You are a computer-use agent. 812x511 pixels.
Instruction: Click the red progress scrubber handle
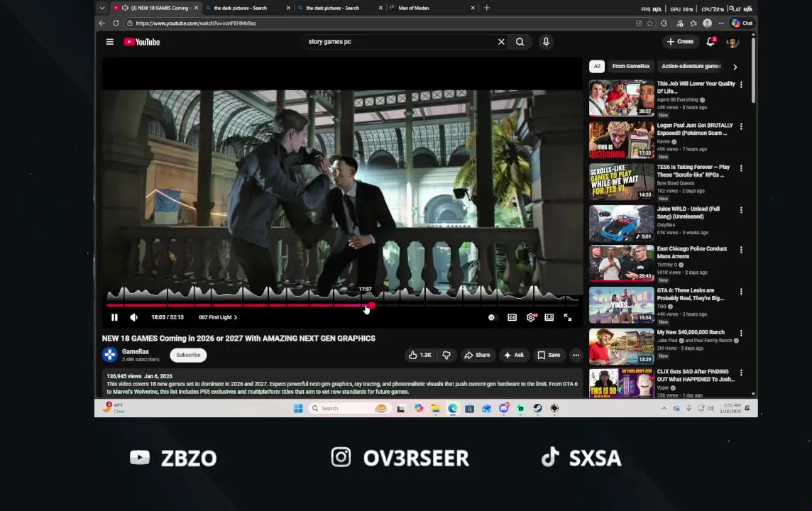372,305
